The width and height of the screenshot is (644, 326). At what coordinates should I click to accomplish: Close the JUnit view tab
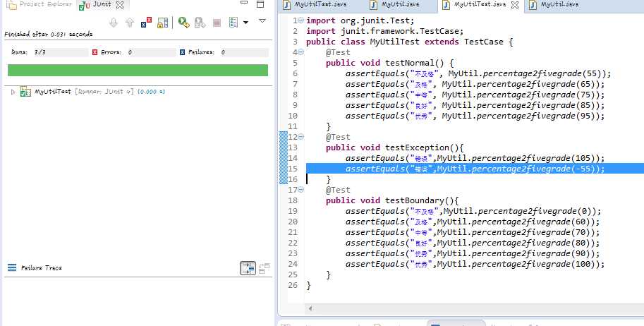[x=120, y=5]
